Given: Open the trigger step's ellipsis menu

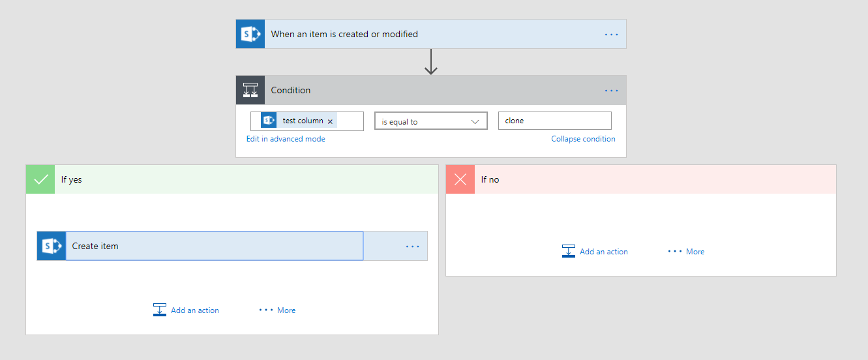Looking at the screenshot, I should click(611, 34).
